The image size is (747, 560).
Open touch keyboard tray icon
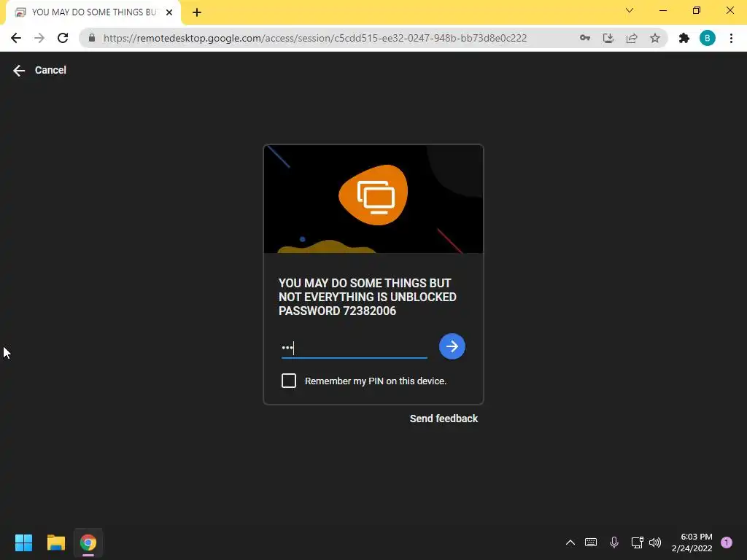coord(591,542)
